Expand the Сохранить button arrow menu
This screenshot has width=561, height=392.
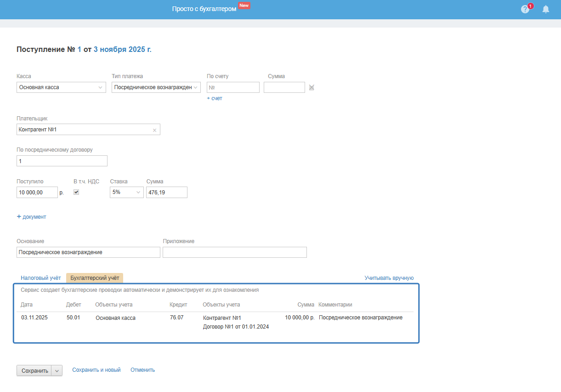57,371
